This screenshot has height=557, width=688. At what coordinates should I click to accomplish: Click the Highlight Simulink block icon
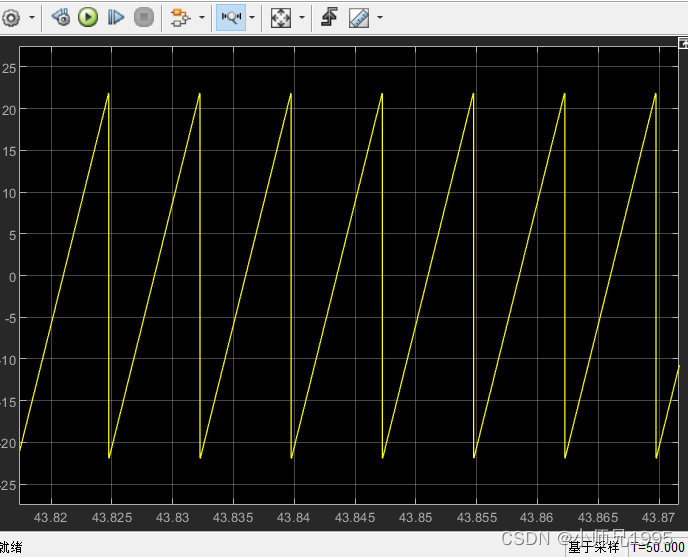click(180, 18)
